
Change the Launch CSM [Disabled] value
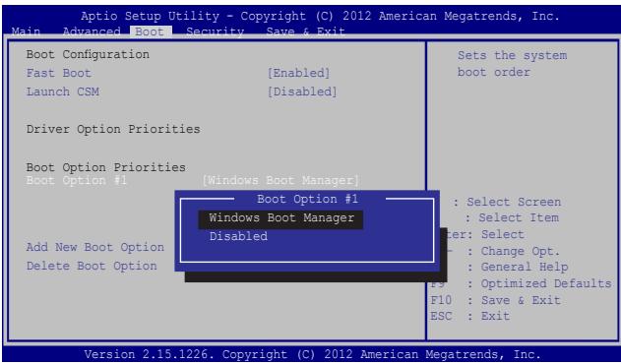(302, 91)
